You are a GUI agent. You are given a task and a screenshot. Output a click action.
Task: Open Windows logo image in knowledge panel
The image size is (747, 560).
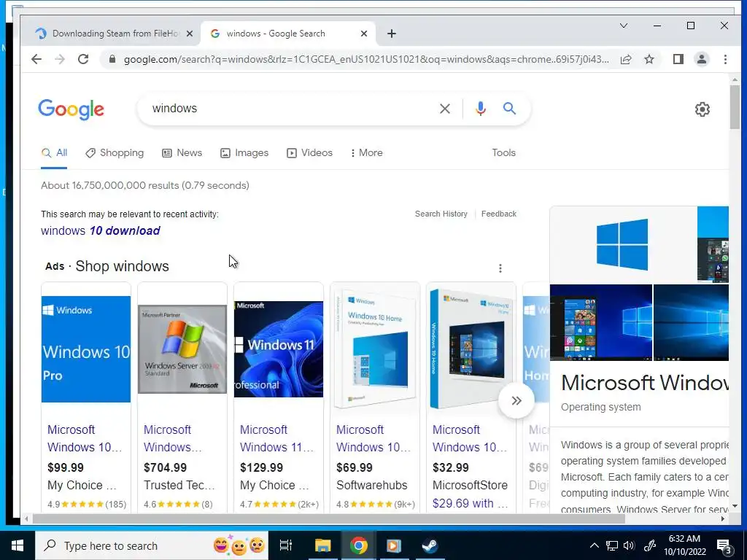[x=623, y=245]
